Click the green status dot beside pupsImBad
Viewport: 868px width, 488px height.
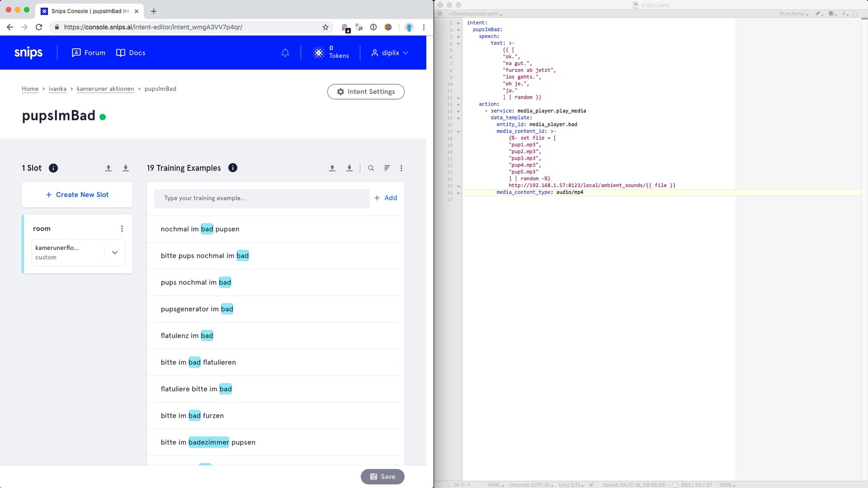click(103, 117)
